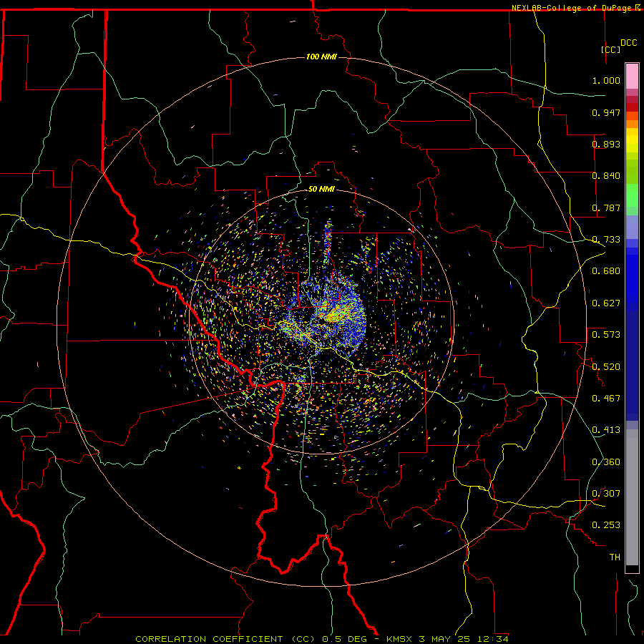Select the 1.000 scale value

click(606, 80)
